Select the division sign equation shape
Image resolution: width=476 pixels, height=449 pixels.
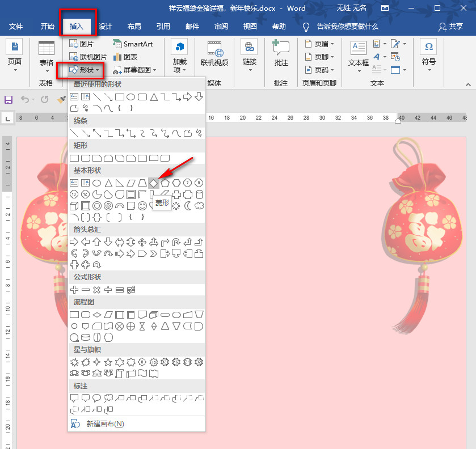tap(108, 290)
